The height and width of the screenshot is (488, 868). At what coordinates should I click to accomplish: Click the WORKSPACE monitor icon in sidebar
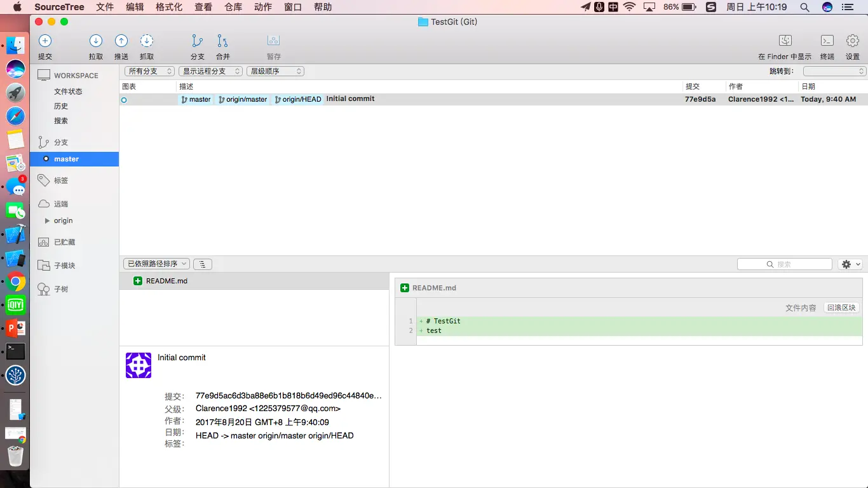44,75
